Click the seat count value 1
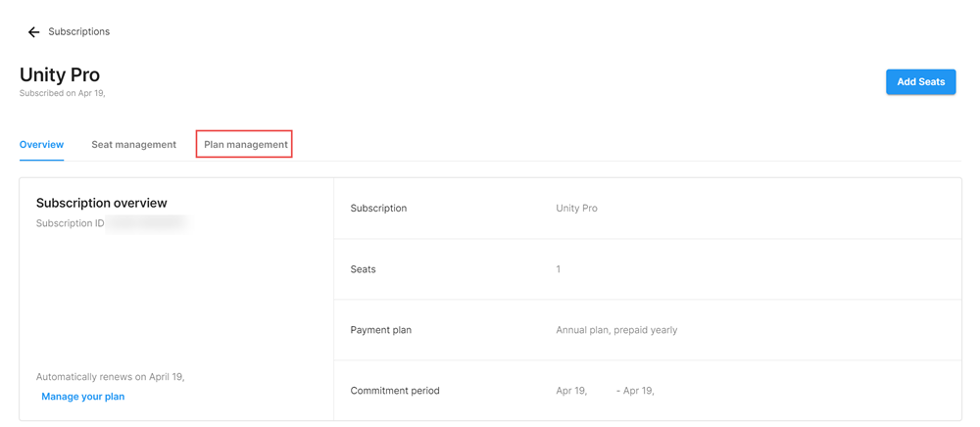The image size is (980, 427). [559, 269]
